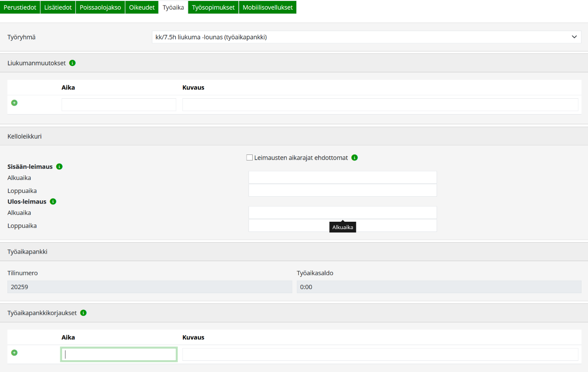Select the Työaika tab

(x=173, y=7)
